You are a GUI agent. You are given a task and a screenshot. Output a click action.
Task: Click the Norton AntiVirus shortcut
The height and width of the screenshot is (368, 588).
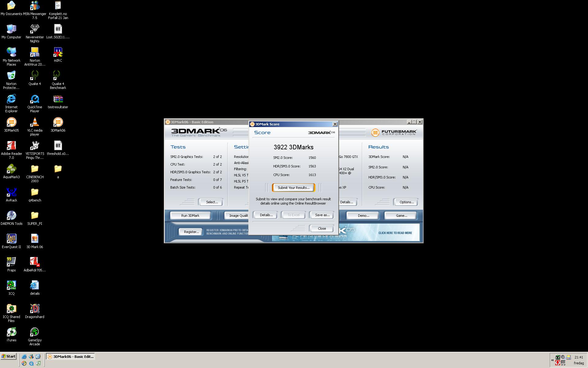(x=35, y=57)
